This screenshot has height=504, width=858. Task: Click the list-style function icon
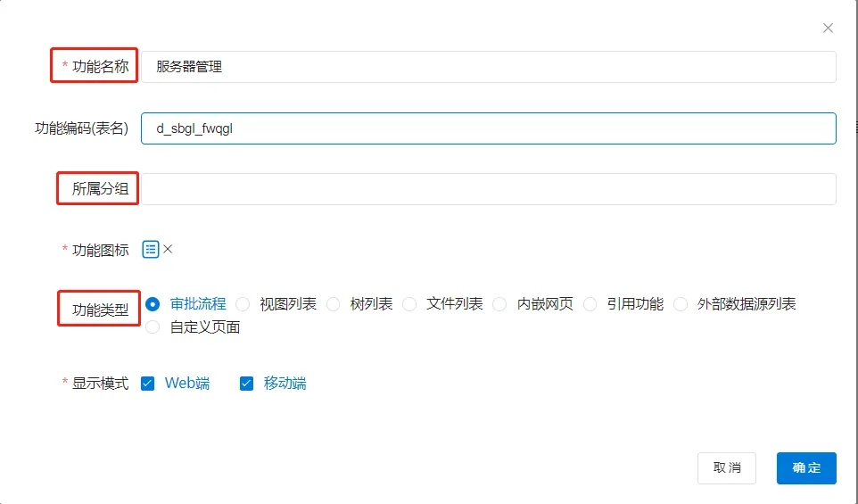151,250
